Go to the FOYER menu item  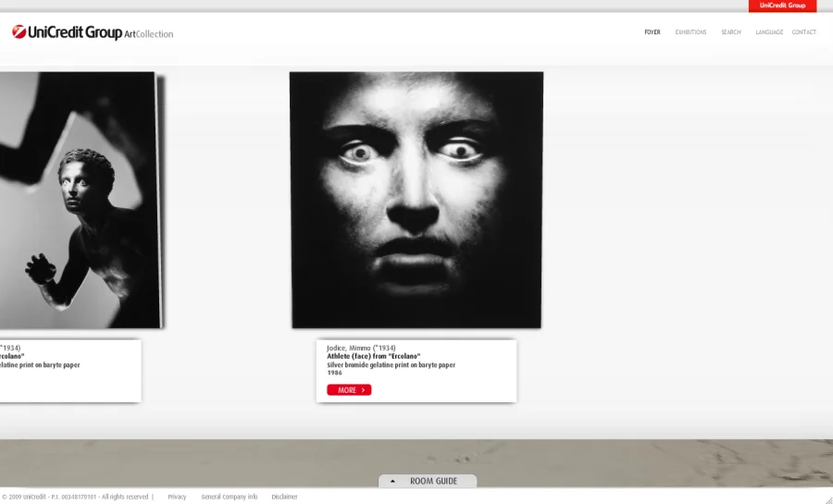[x=653, y=32]
